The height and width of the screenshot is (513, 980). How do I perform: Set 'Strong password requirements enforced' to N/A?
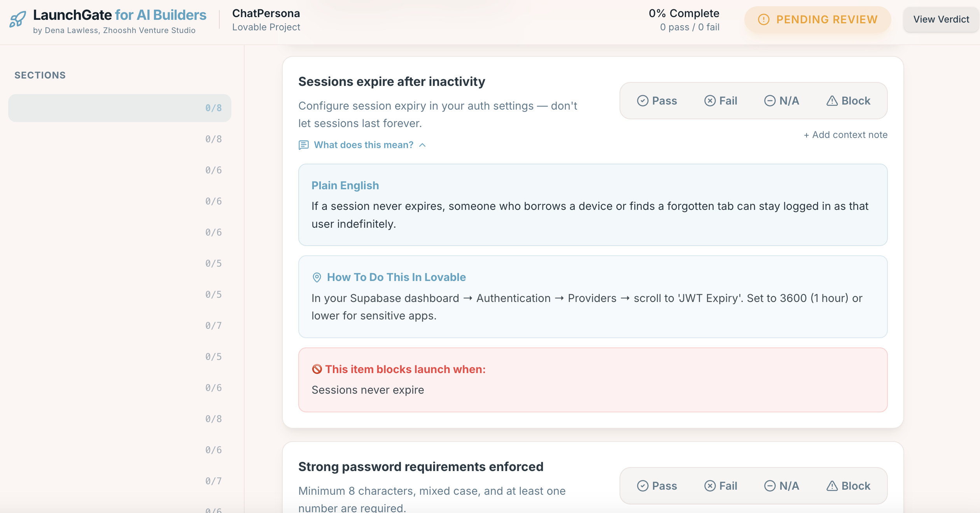coord(782,486)
